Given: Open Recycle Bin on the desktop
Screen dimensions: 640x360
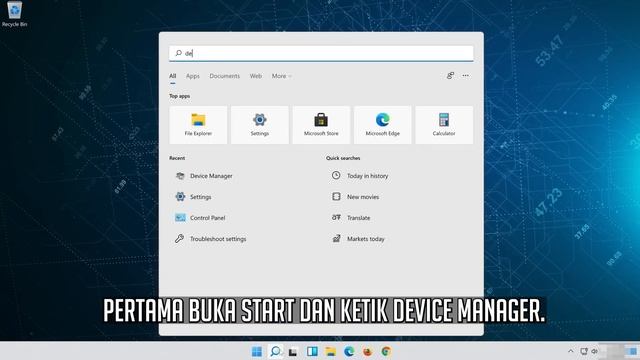Looking at the screenshot, I should click(x=14, y=14).
